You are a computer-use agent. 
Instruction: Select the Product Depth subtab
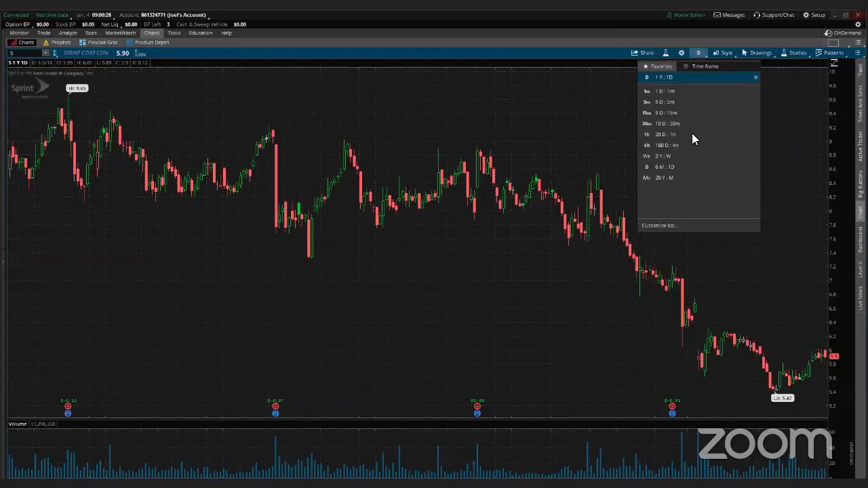click(148, 43)
